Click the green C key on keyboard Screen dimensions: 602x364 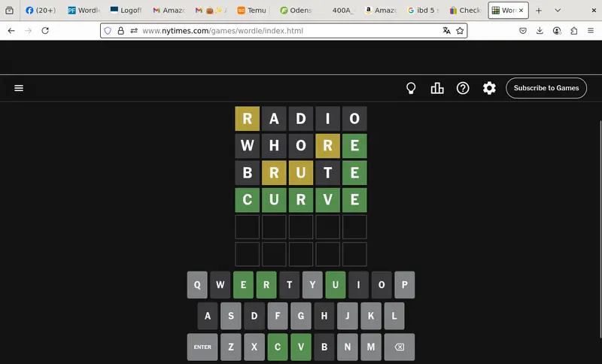278,347
